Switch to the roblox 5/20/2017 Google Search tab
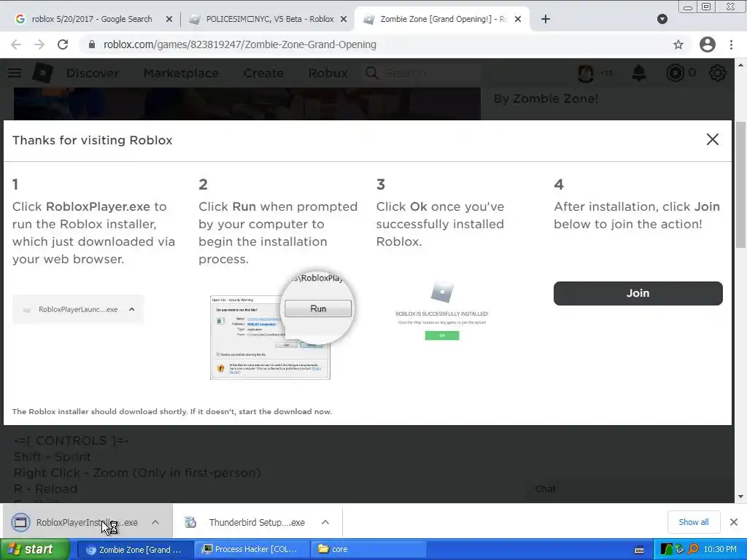747x560 pixels. [91, 19]
